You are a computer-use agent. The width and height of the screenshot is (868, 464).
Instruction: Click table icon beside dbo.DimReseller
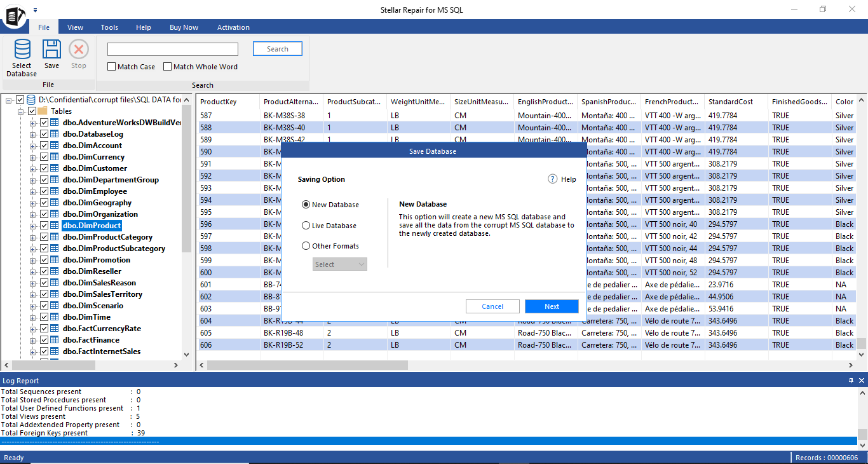pos(55,271)
